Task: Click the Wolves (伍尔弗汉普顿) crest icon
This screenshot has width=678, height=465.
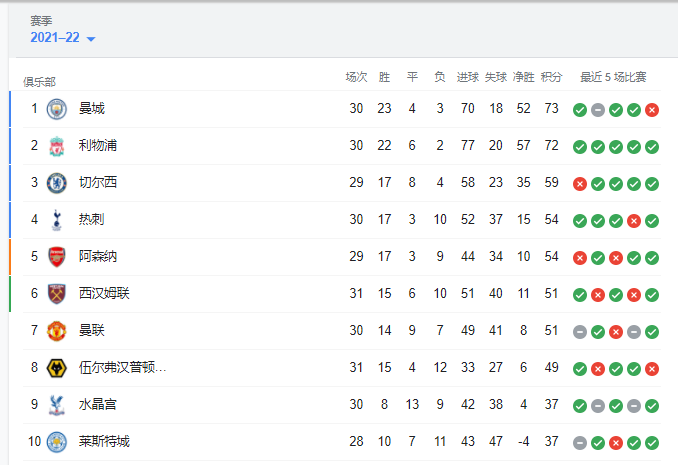Action: pos(57,367)
